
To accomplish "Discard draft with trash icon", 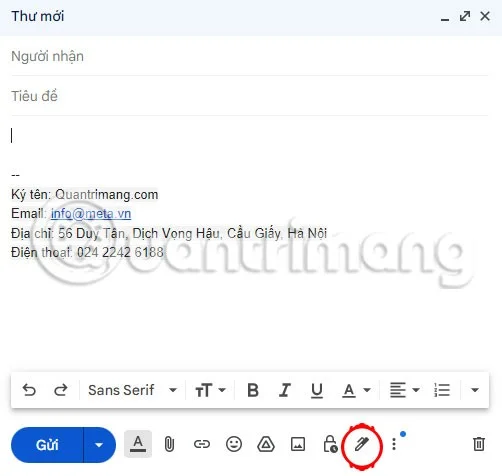I will [479, 444].
